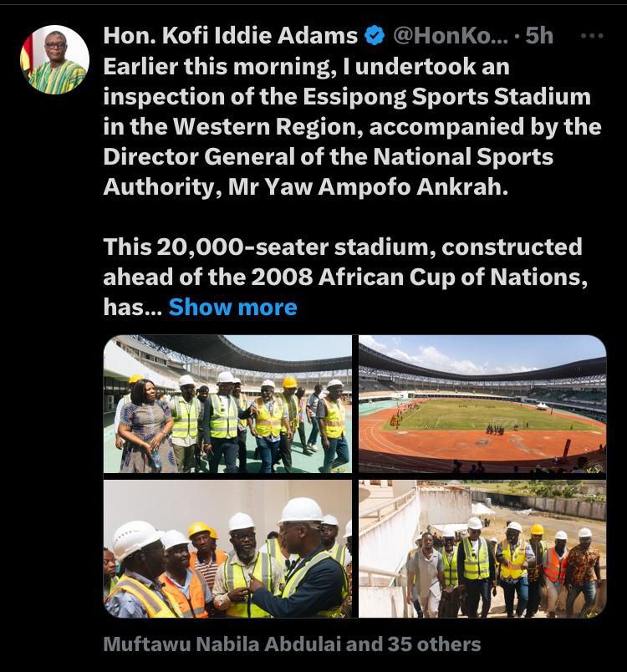Image resolution: width=627 pixels, height=672 pixels.
Task: Click the display name Hon. Kofi Iddie Adams
Action: tap(231, 36)
